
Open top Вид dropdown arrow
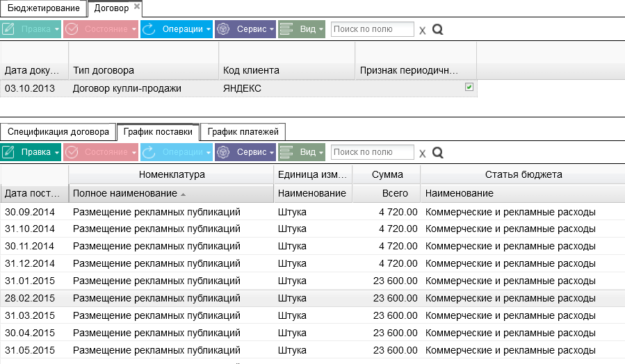321,29
